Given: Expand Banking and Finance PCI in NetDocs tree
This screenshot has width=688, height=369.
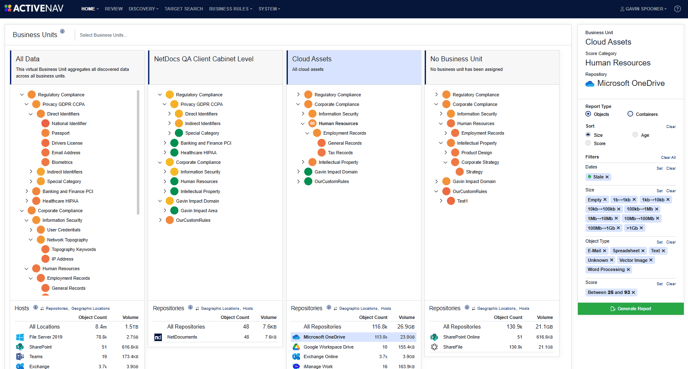Looking at the screenshot, I should [165, 143].
